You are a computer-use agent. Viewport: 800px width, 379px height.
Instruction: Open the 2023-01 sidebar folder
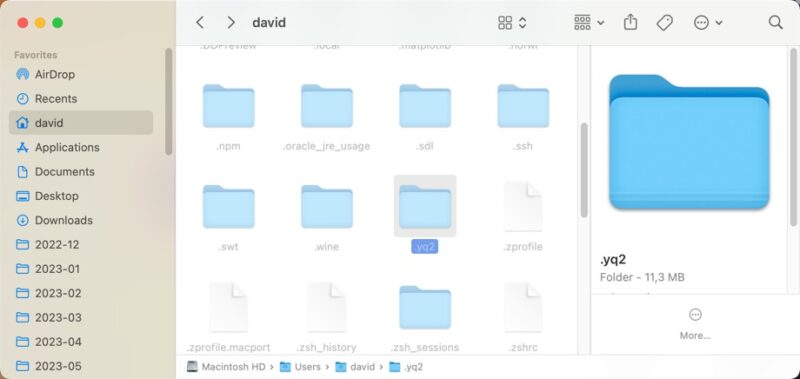pos(81,269)
